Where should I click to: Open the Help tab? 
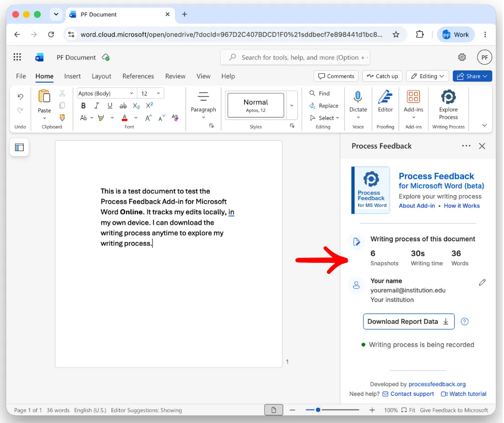[x=228, y=76]
